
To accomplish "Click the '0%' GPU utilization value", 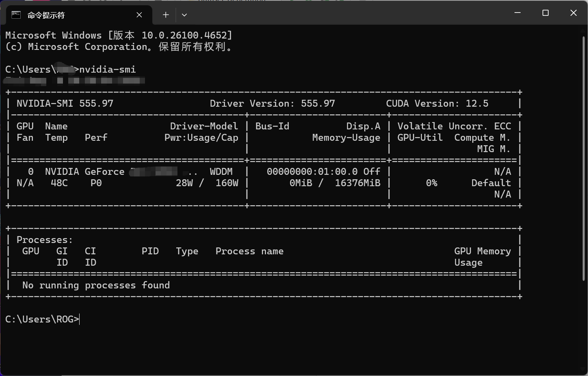I will click(x=432, y=183).
